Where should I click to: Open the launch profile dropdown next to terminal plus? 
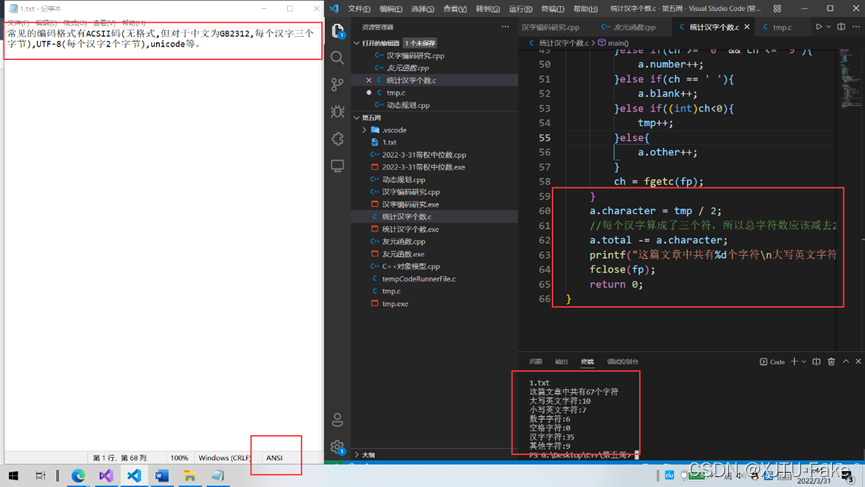804,362
